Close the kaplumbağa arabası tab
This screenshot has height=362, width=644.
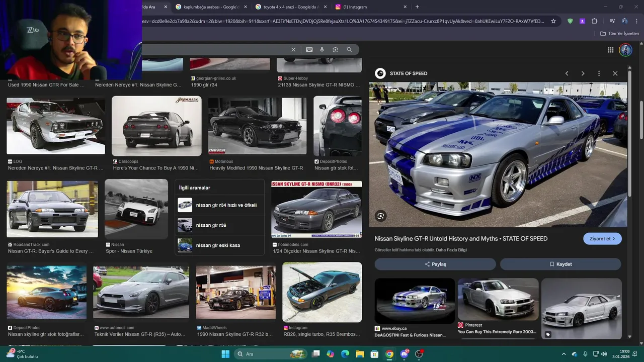point(246,7)
